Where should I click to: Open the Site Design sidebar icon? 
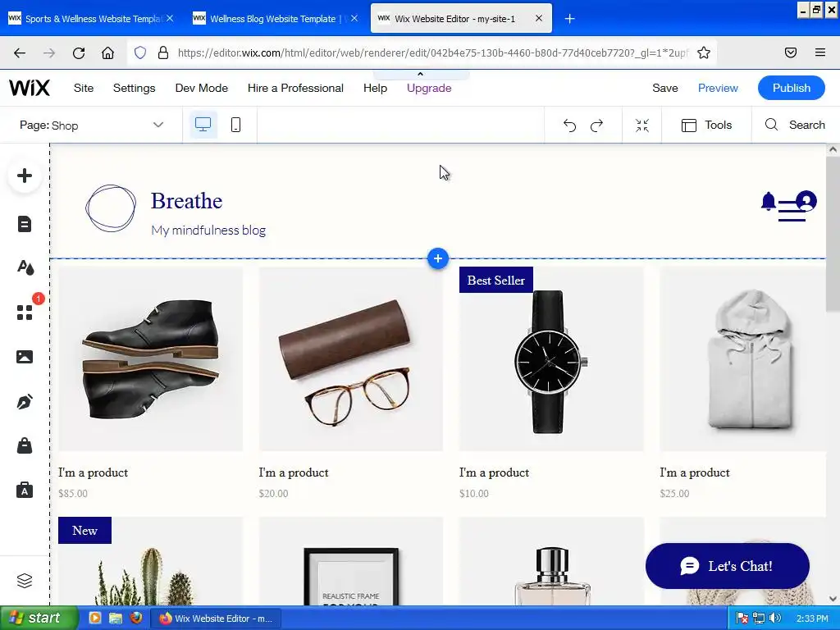[25, 267]
